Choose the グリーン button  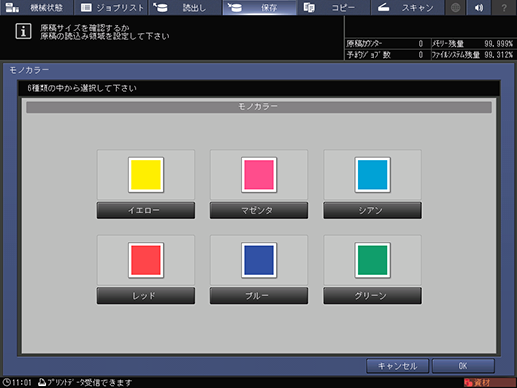click(x=372, y=296)
